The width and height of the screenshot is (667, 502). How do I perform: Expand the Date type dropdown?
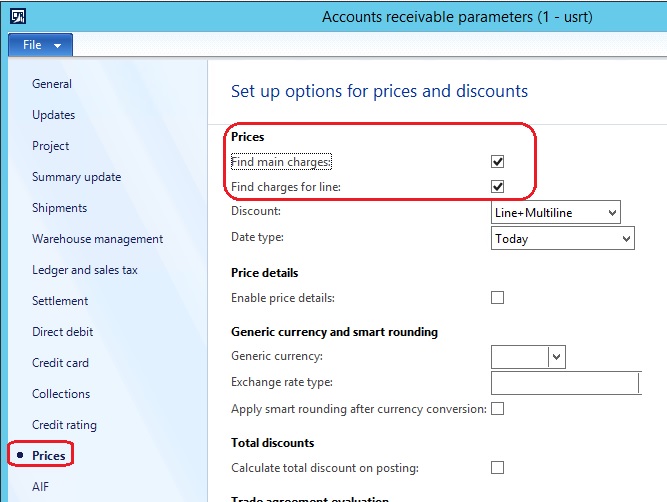click(x=625, y=239)
